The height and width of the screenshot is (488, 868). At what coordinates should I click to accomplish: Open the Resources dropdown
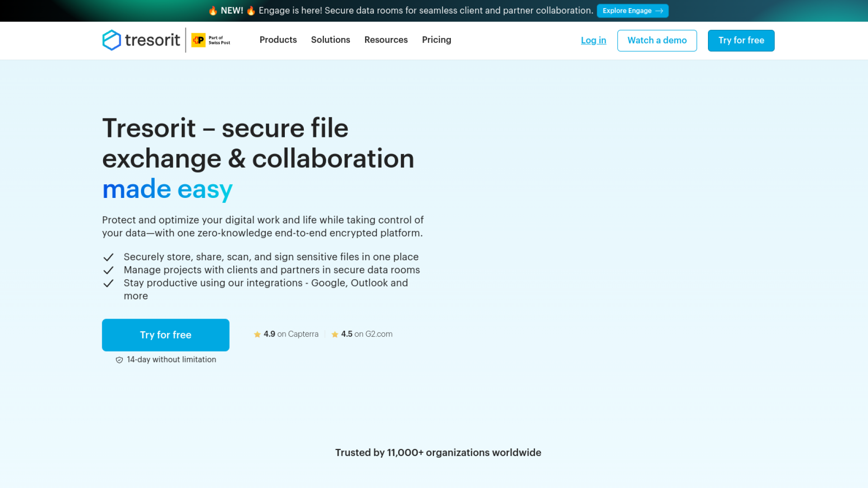point(386,40)
